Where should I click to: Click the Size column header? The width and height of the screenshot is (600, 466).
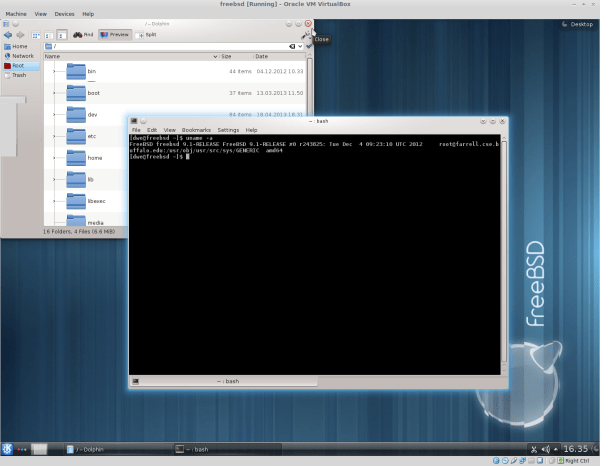[x=213, y=56]
